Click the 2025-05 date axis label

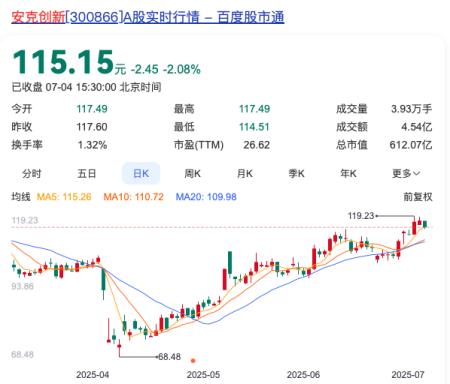click(x=203, y=375)
